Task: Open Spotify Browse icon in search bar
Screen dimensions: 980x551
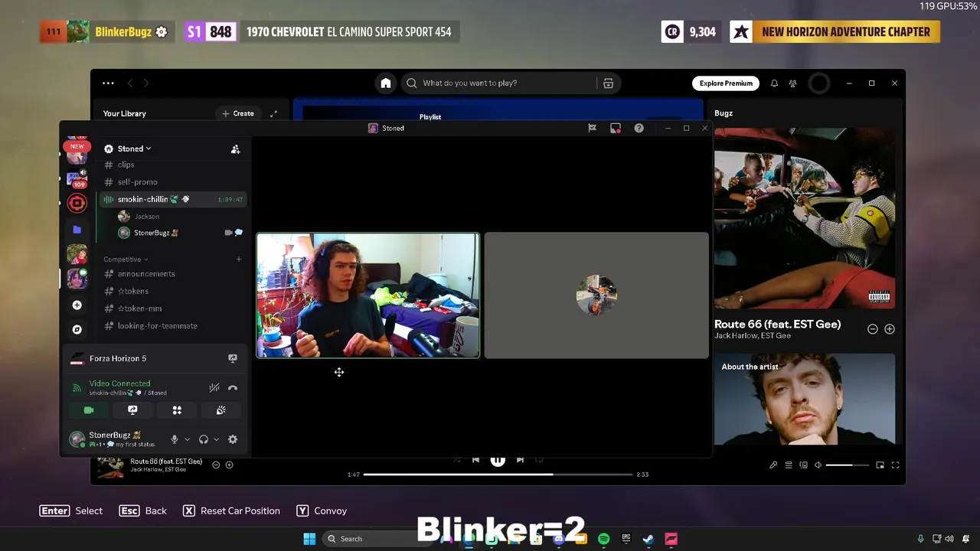Action: click(608, 83)
